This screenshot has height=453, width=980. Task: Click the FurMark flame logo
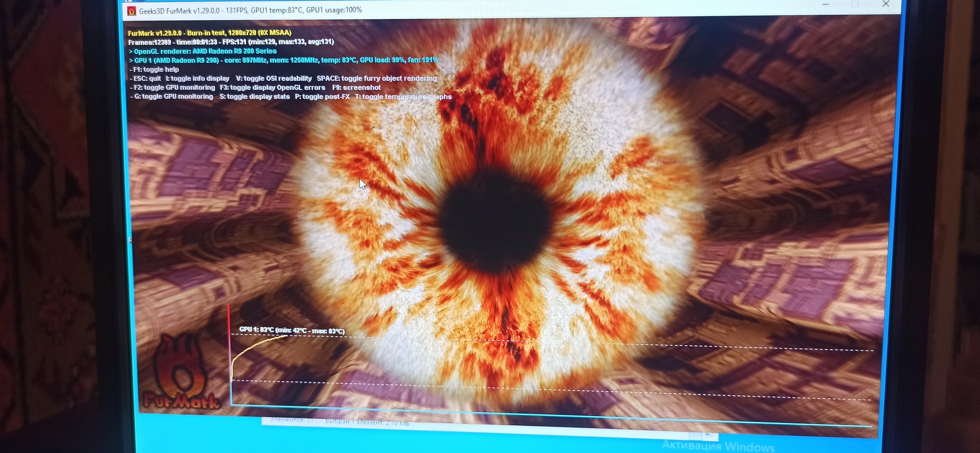pyautogui.click(x=181, y=372)
